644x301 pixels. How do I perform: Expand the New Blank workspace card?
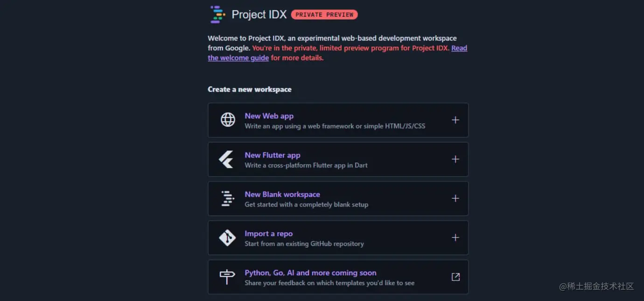(x=455, y=198)
